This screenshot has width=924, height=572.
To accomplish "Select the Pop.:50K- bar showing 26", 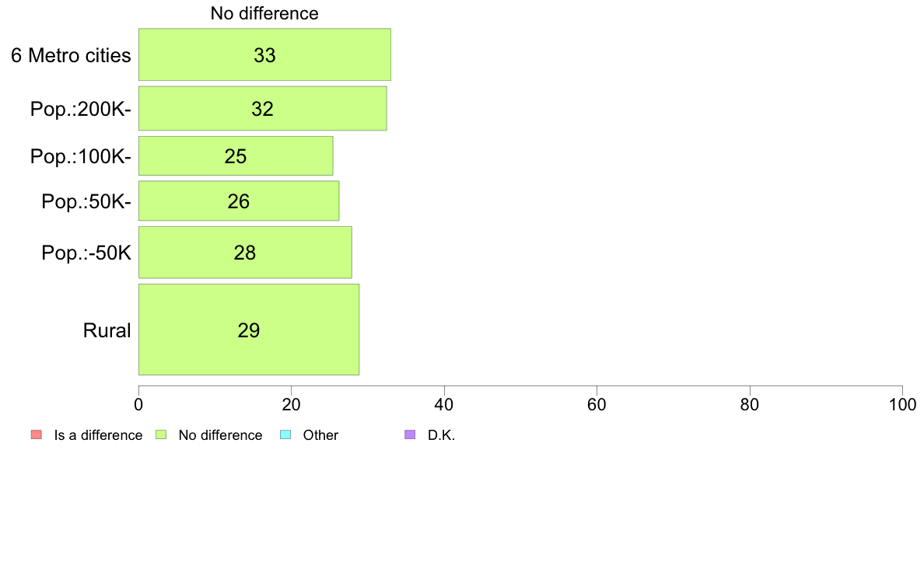I will coord(239,201).
